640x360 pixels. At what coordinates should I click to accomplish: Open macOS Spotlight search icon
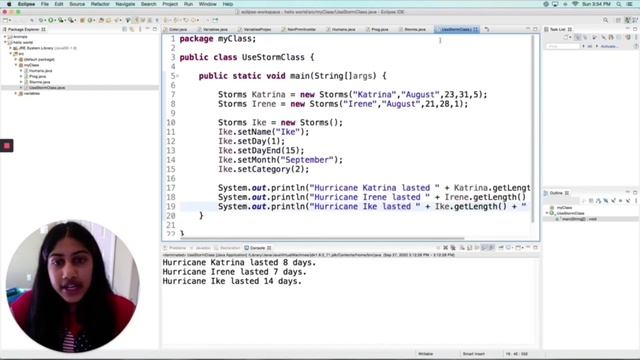[619, 4]
